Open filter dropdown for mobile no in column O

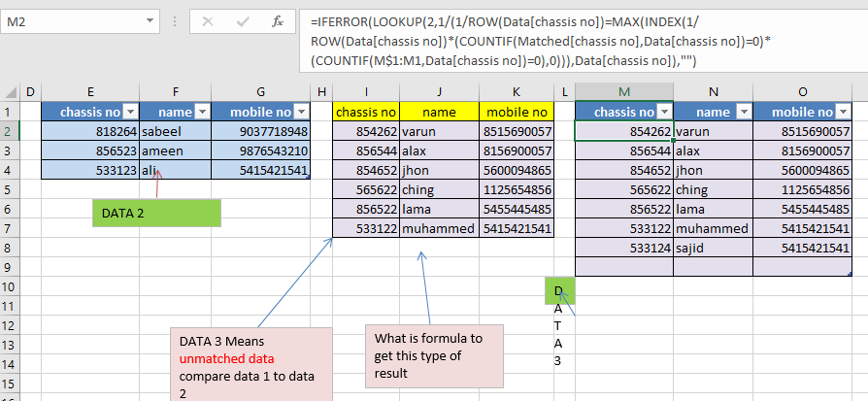tap(843, 113)
